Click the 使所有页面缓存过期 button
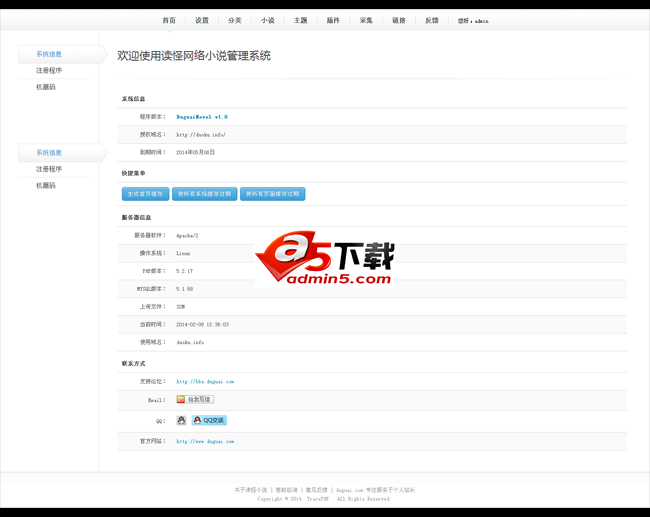The image size is (650, 517). pos(273,194)
